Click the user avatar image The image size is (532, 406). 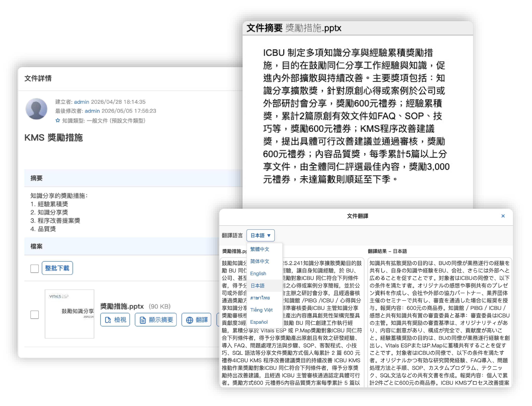tap(36, 109)
